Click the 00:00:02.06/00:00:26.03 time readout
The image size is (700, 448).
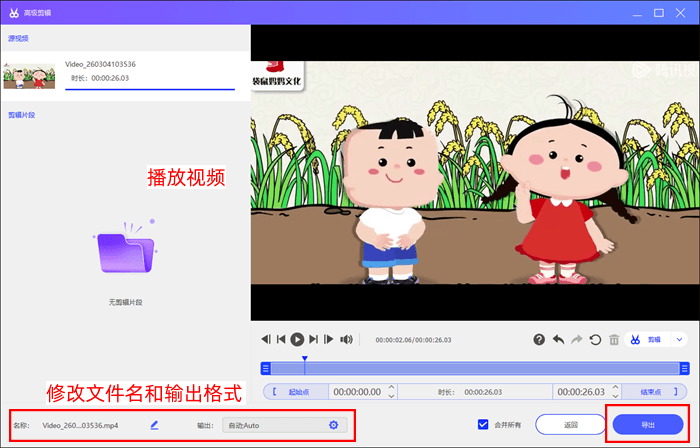coord(413,340)
